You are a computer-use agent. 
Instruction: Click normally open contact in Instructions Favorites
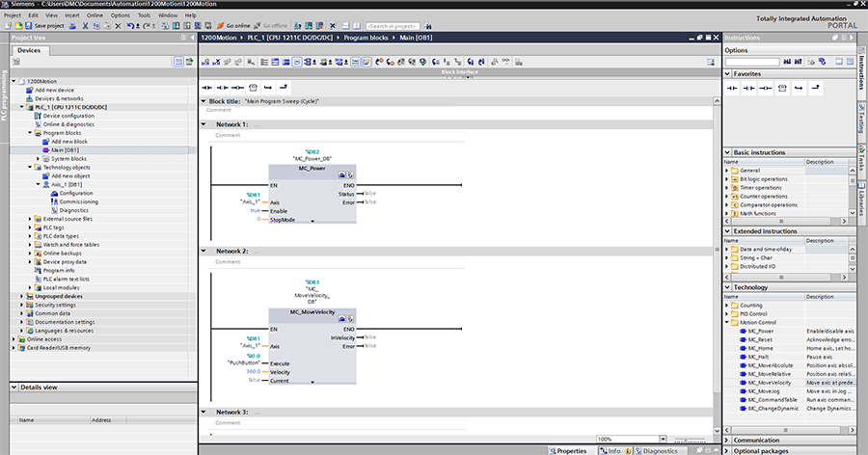pyautogui.click(x=732, y=88)
